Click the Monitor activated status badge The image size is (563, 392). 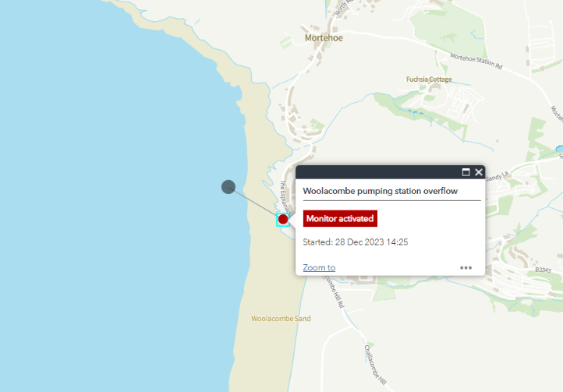[340, 219]
